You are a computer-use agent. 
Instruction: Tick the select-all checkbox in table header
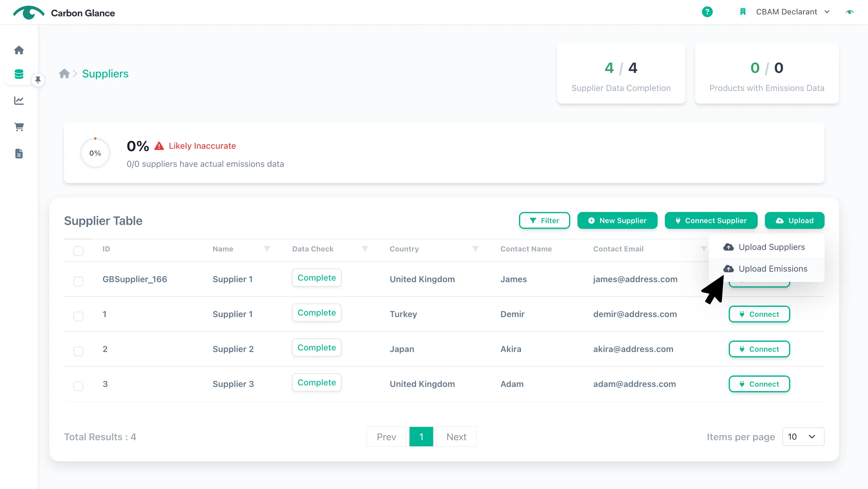(78, 251)
